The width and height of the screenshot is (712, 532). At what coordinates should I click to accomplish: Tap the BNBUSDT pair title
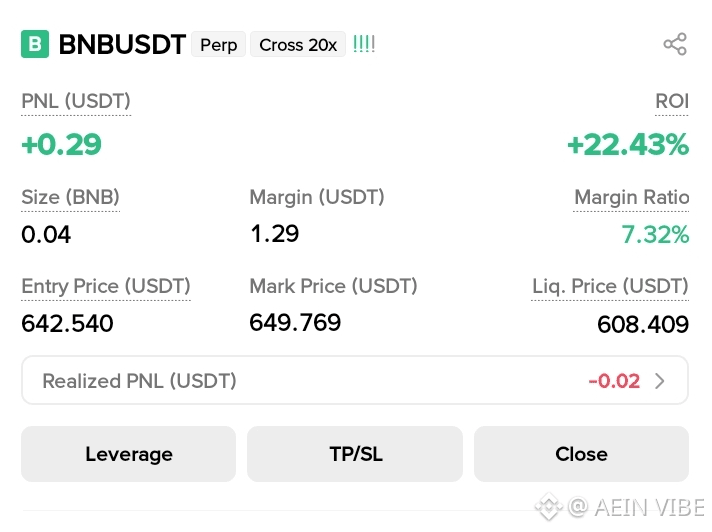point(122,44)
